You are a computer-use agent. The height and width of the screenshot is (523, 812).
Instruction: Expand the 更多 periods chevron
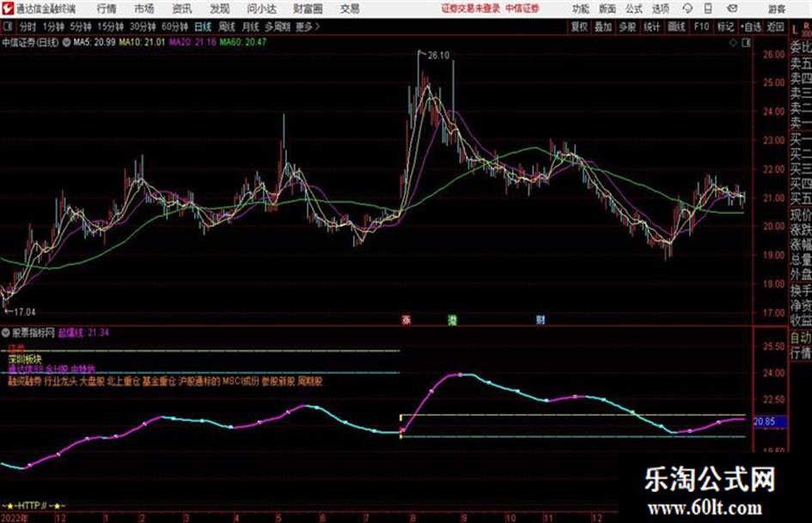(308, 27)
